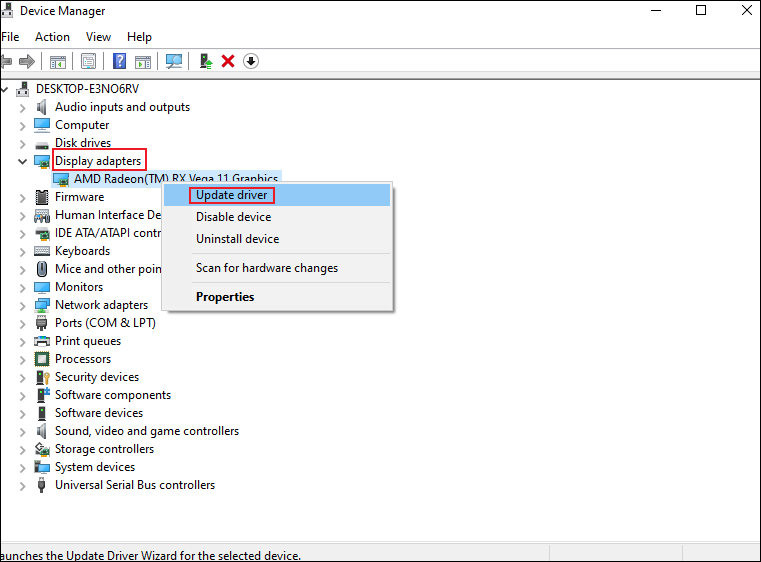Image resolution: width=761 pixels, height=562 pixels.
Task: Click the Disk drives icon
Action: point(42,145)
